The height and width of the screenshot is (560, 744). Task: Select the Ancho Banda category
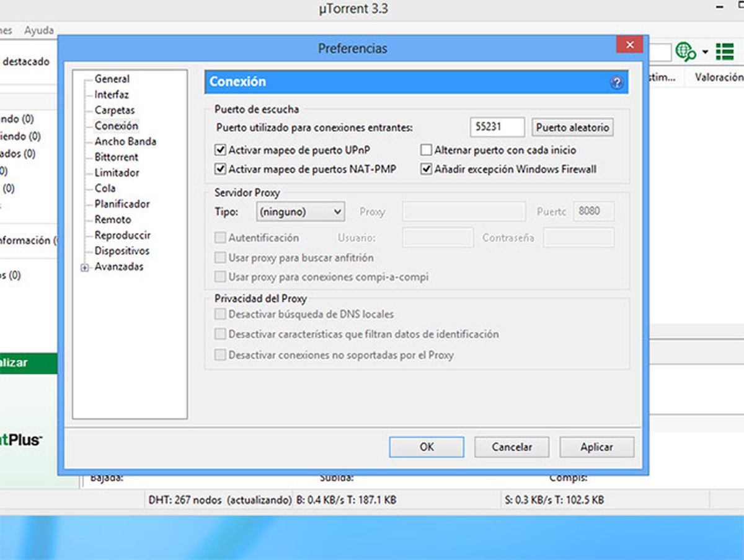(x=124, y=141)
